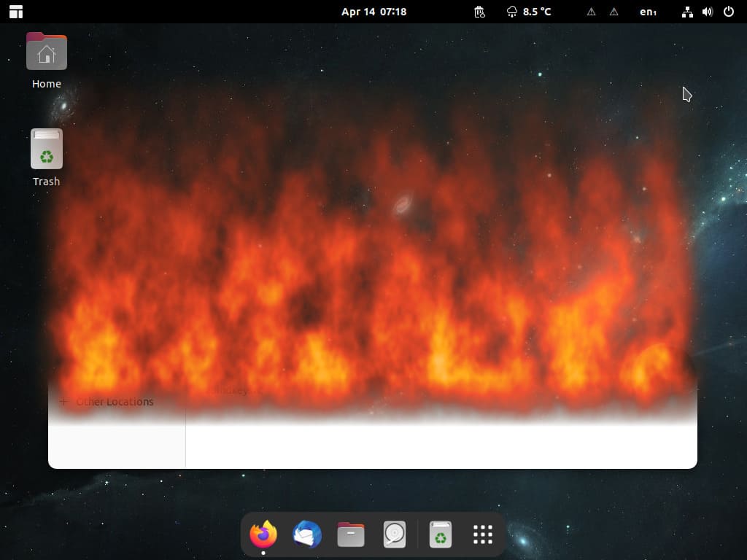Open the Trash icon in the dock
This screenshot has width=747, height=560.
click(x=440, y=534)
